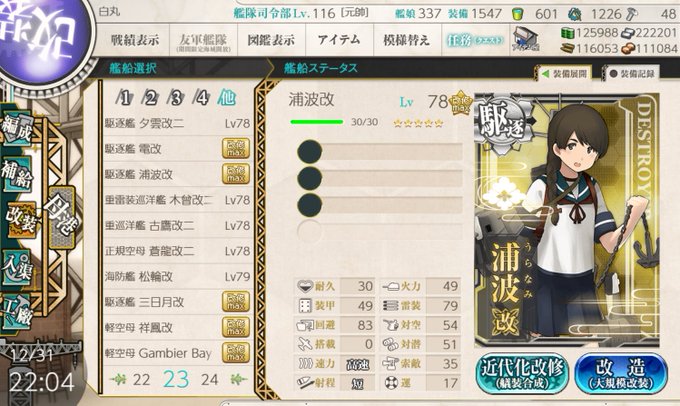The image size is (680, 406).
Task: Click the 近代化改修 modernization button
Action: [522, 373]
